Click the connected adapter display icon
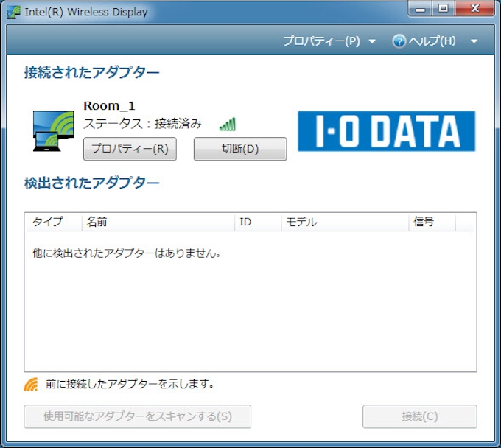The width and height of the screenshot is (501, 448). (x=54, y=131)
